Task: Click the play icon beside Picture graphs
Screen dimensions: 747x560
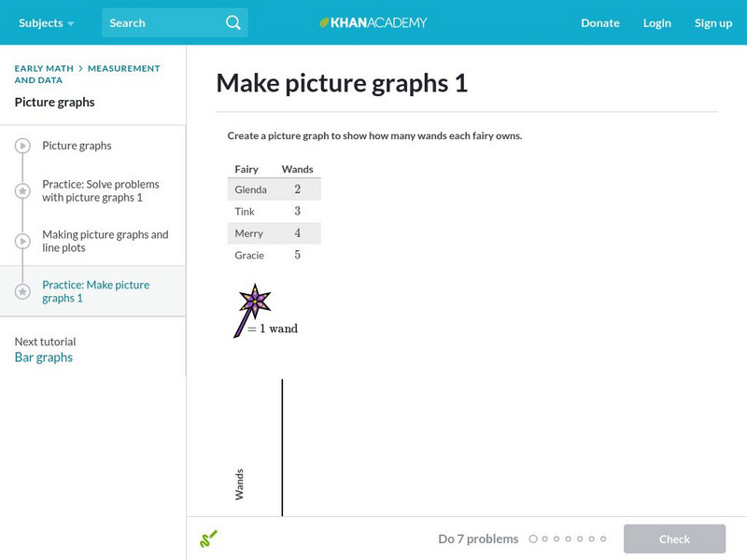Action: (22, 147)
